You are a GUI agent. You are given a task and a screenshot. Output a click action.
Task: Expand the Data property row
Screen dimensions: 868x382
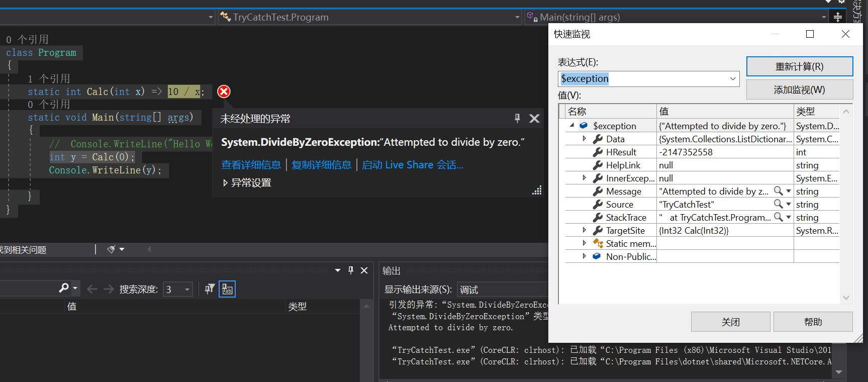pos(584,139)
